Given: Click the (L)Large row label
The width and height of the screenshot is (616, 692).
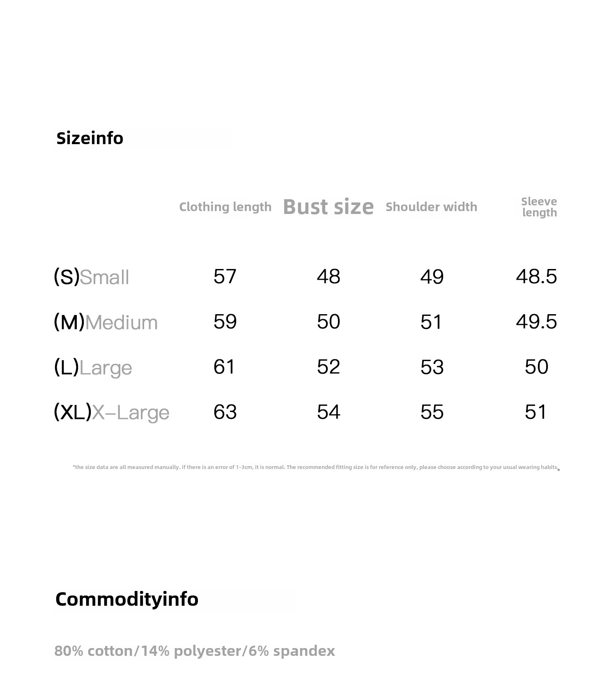Looking at the screenshot, I should point(93,367).
